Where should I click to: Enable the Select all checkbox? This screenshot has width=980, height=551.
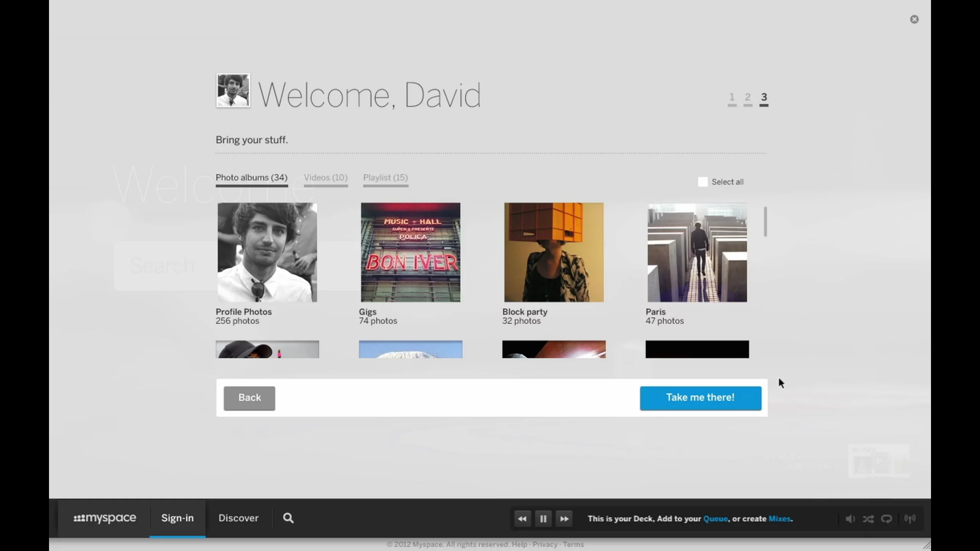702,181
